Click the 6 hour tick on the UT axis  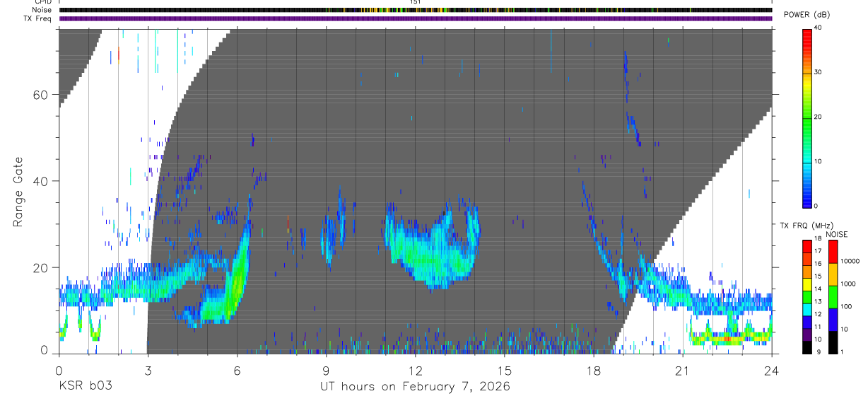(x=237, y=370)
